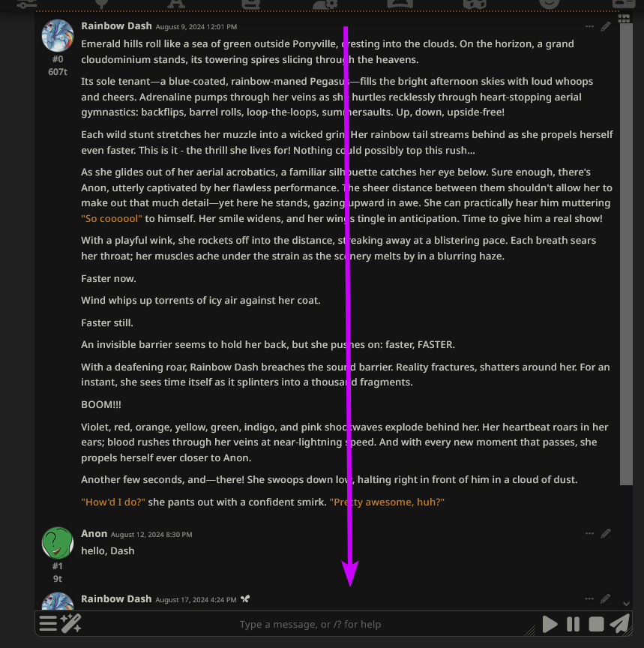Open the options hamburger menu
The height and width of the screenshot is (648, 644).
[x=48, y=623]
